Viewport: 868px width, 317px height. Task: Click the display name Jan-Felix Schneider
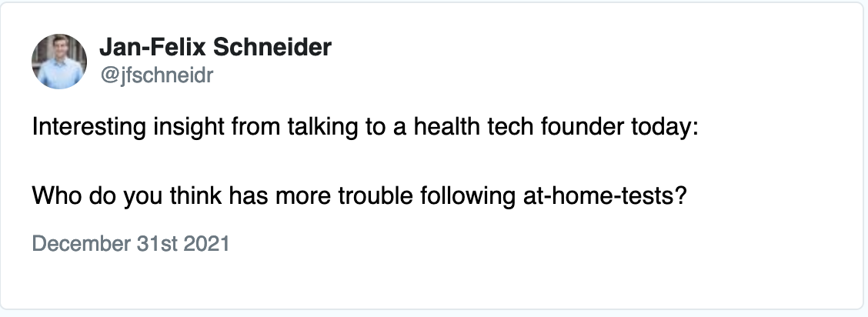[x=215, y=47]
